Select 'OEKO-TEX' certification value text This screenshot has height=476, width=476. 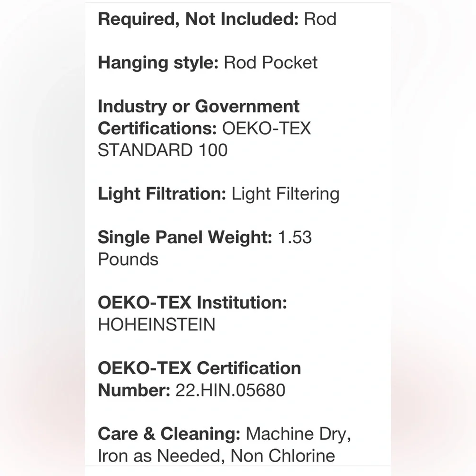[267, 129]
